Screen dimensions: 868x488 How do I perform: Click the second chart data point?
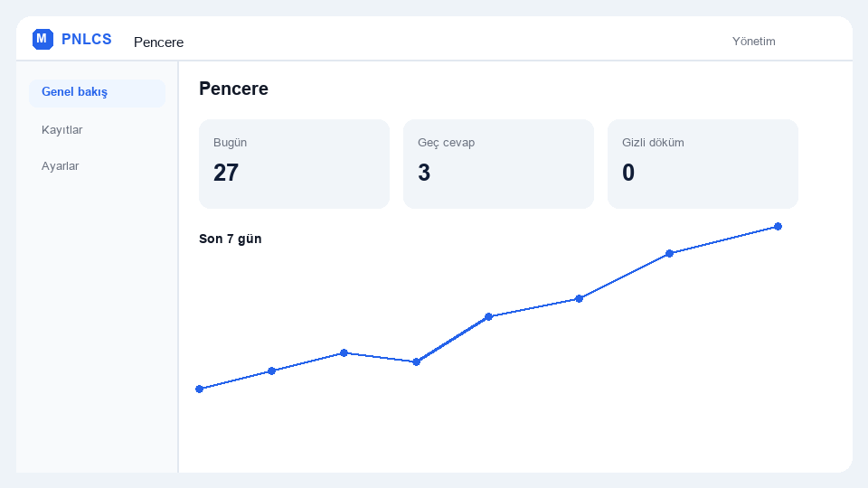coord(272,371)
